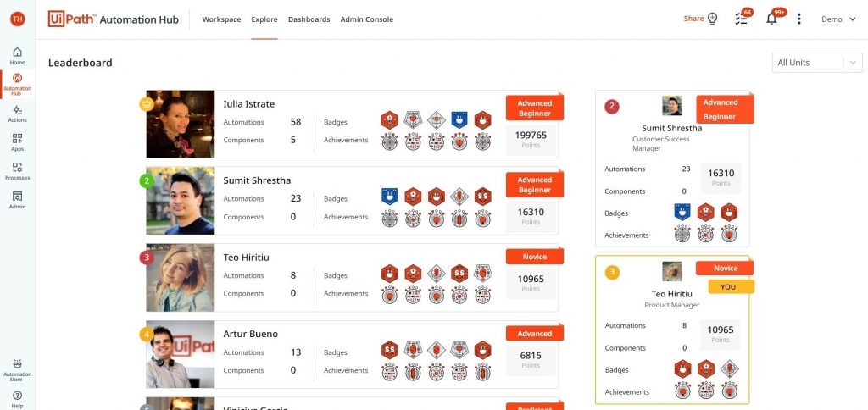
Task: Open the Dashboards tab
Action: coord(309,19)
